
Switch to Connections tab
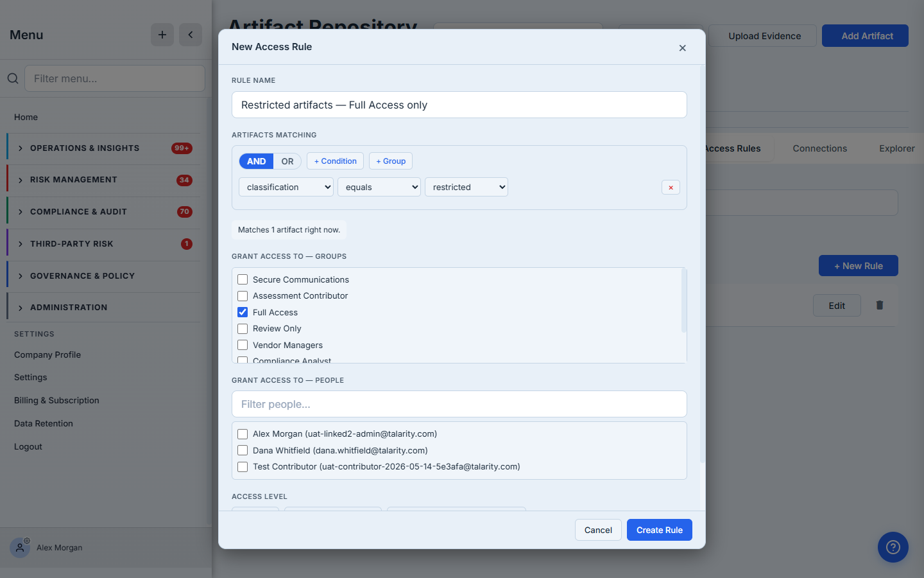(819, 148)
